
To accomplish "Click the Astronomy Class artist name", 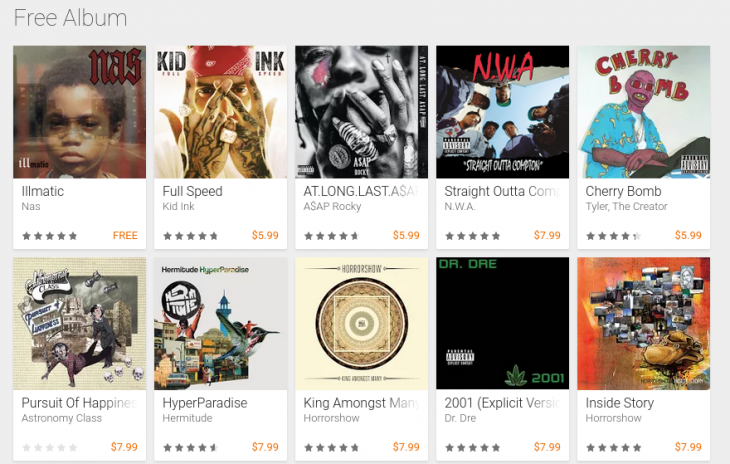I will [x=61, y=418].
